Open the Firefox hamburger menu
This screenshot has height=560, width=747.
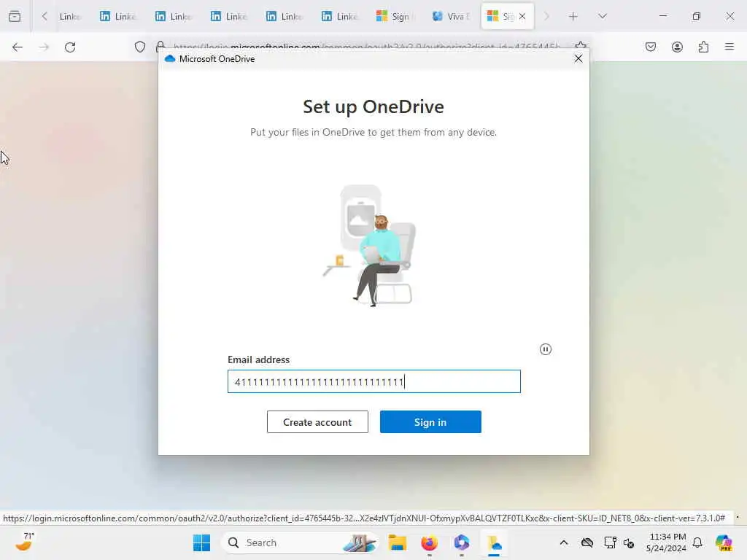pyautogui.click(x=729, y=47)
